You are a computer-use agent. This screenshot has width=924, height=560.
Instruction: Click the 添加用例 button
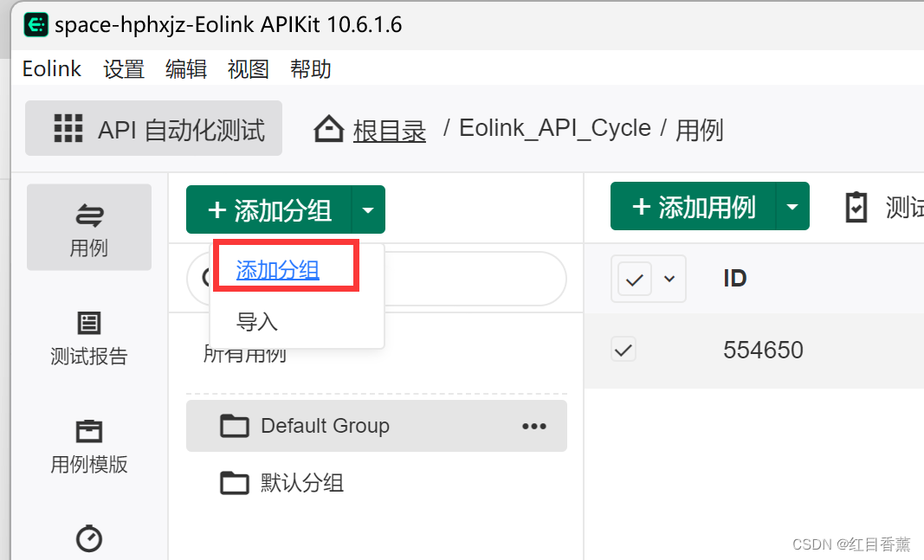693,206
